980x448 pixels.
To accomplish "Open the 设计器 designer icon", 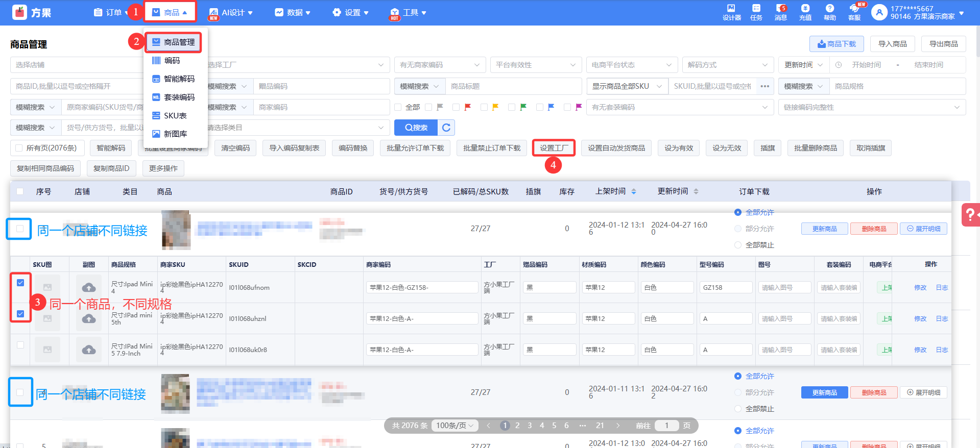I will click(x=731, y=12).
